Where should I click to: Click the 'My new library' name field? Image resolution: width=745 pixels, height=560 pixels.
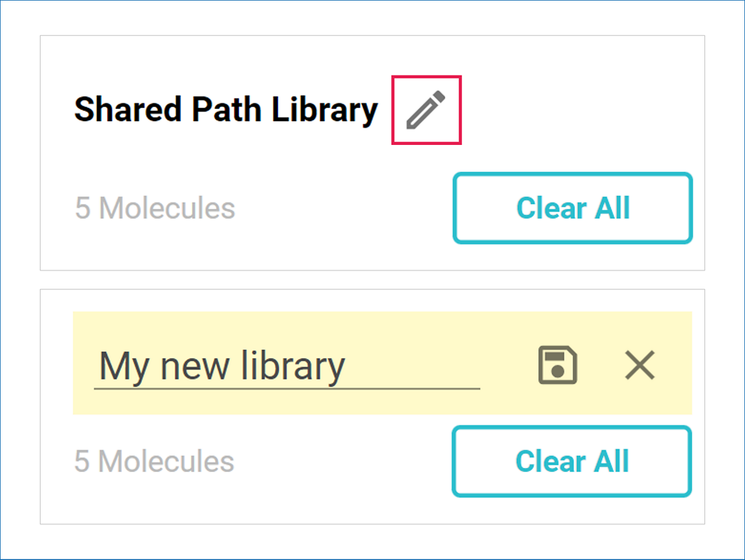(x=286, y=367)
